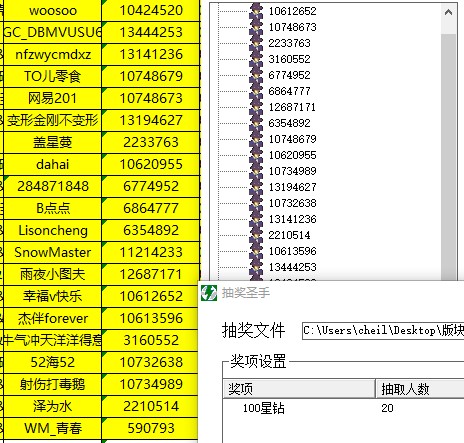Screen dimensions: 464x443
Task: Select tree entry 10748679 in results list
Action: 292,139
